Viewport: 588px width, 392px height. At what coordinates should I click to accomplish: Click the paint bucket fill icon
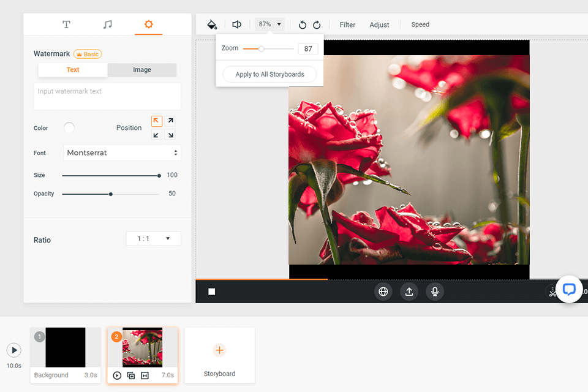click(x=212, y=24)
